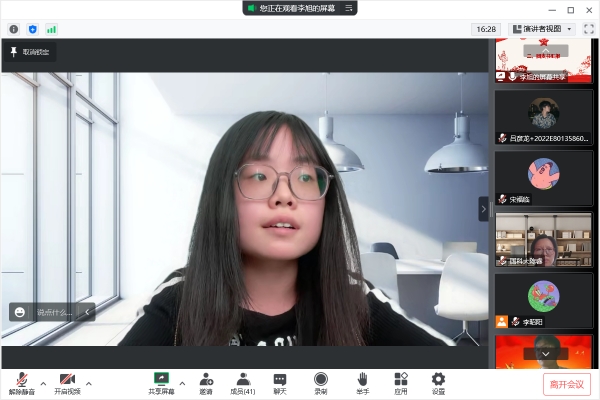Click the 16:28 meeting timer
The height and width of the screenshot is (400, 600).
coord(486,29)
